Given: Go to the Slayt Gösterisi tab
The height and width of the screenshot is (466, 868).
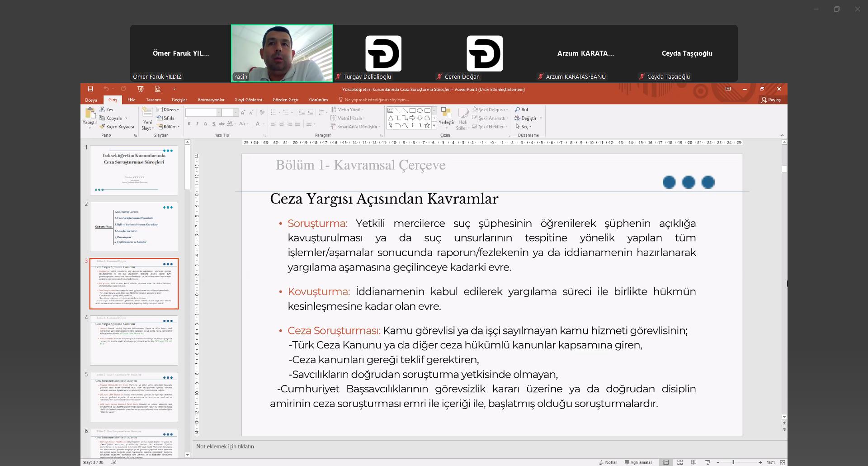Looking at the screenshot, I should coord(248,100).
